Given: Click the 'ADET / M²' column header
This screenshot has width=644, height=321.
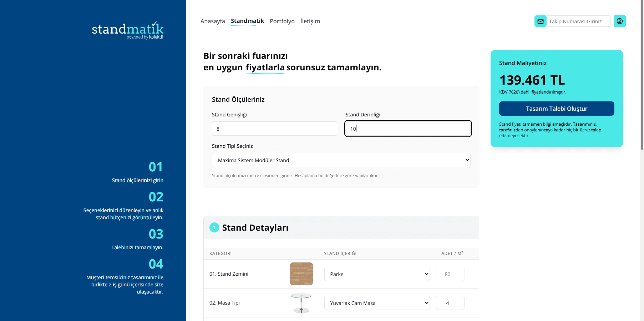Looking at the screenshot, I should click(452, 253).
